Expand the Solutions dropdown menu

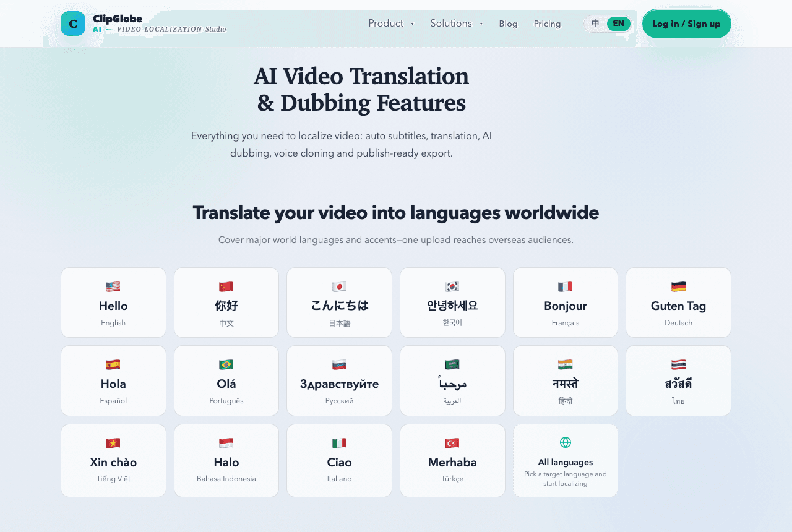click(456, 24)
